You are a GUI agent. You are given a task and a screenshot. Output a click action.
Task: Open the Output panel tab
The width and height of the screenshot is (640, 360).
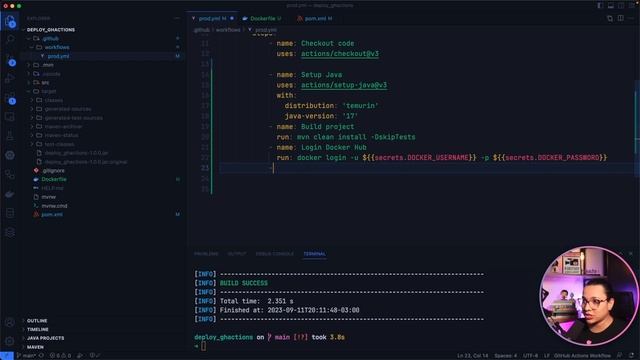pyautogui.click(x=237, y=254)
